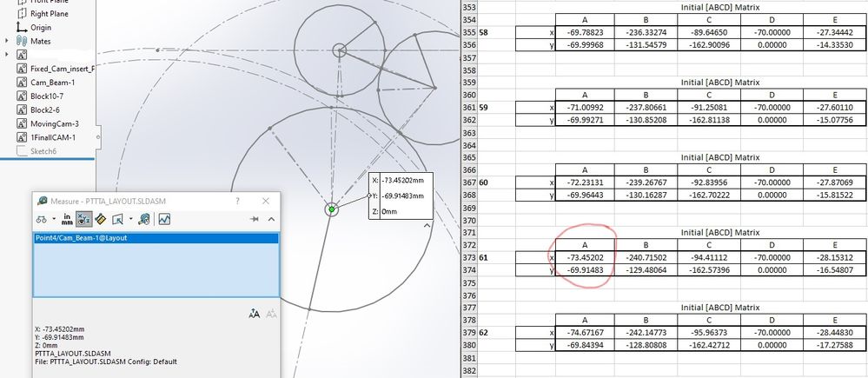Click the MovingCam-3 block icon
The image size is (868, 378).
[22, 124]
